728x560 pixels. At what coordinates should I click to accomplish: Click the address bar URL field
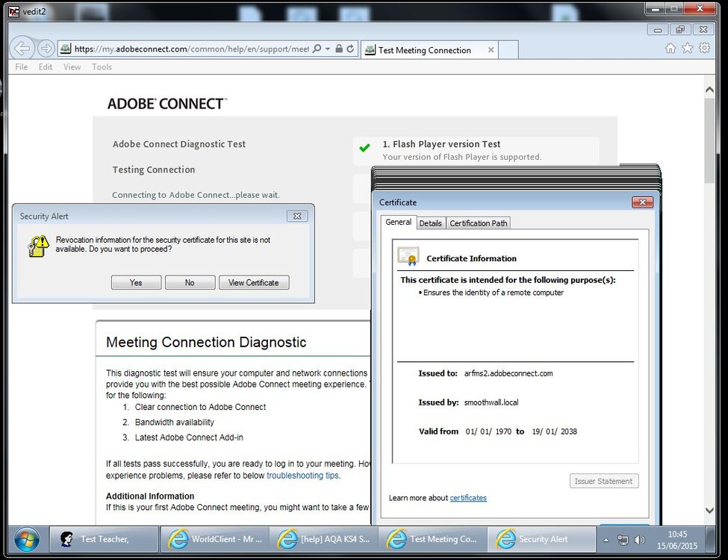191,49
